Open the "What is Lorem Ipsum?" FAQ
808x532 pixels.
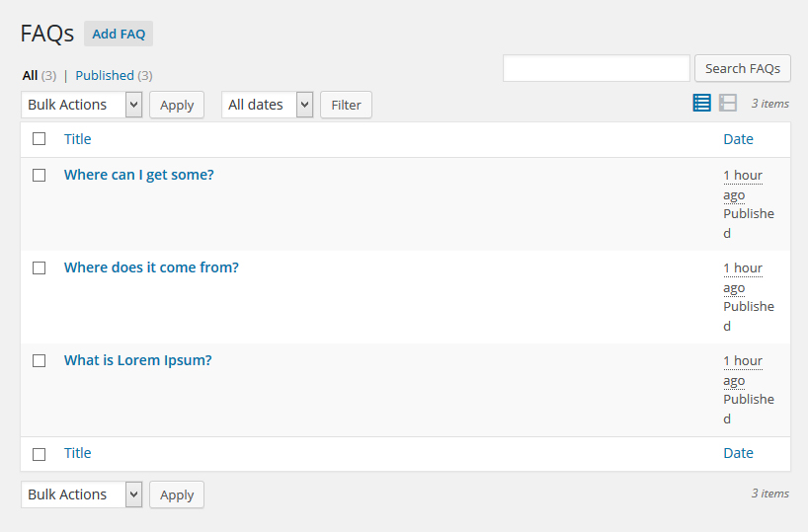point(138,360)
